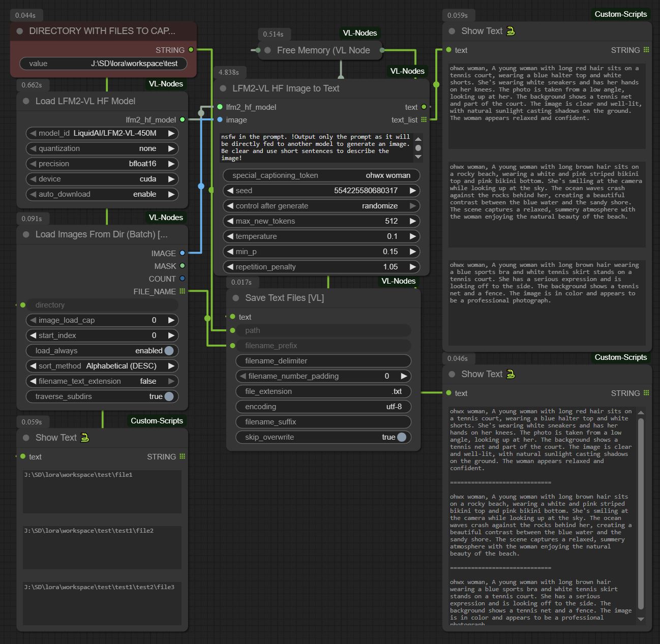Click the scroll-up arrow of the prompt text area
This screenshot has width=660, height=644.
[x=418, y=139]
